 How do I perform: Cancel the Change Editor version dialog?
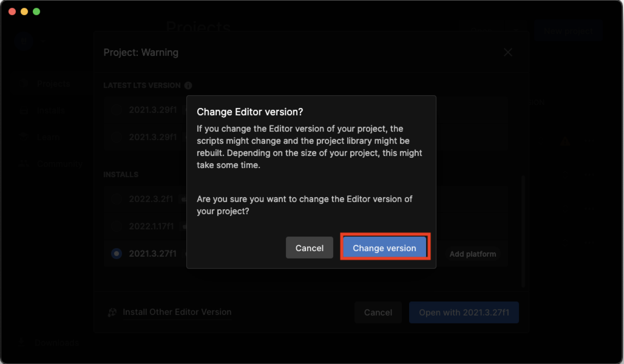tap(309, 248)
